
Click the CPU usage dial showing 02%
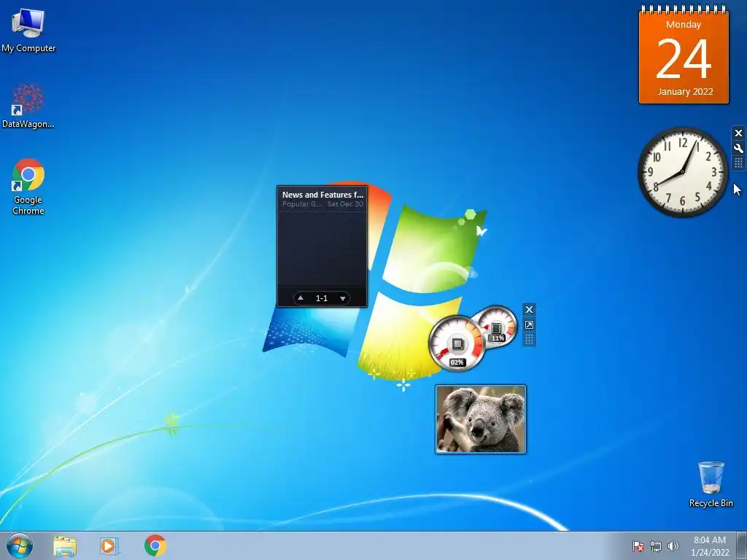coord(457,344)
